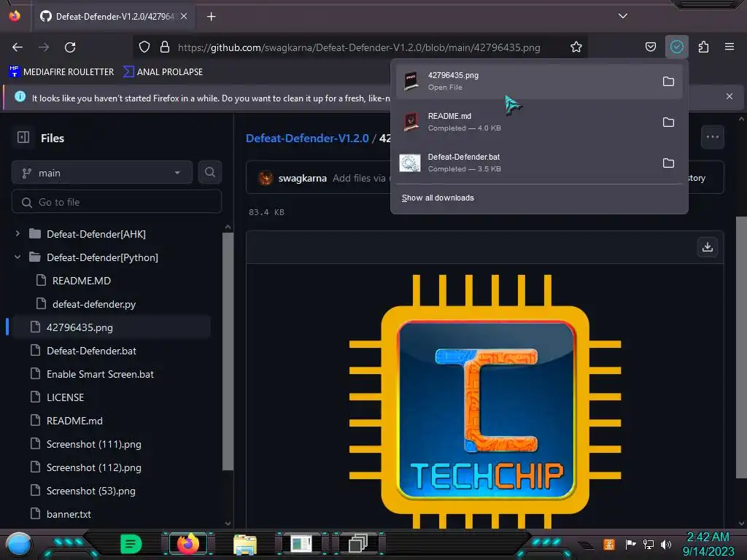This screenshot has height=560, width=747.
Task: Open Action Center flag tray icon
Action: click(630, 544)
